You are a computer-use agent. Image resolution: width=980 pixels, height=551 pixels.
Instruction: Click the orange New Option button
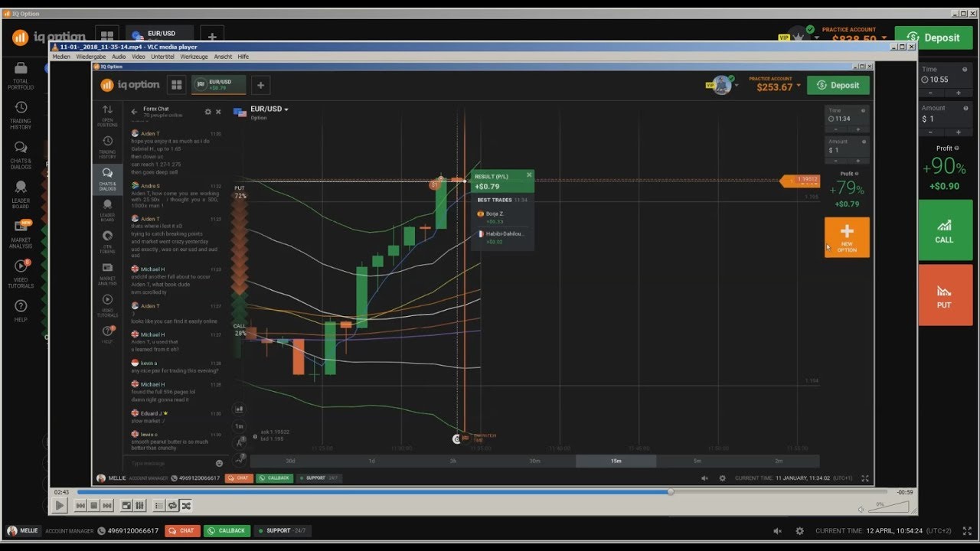tap(847, 237)
